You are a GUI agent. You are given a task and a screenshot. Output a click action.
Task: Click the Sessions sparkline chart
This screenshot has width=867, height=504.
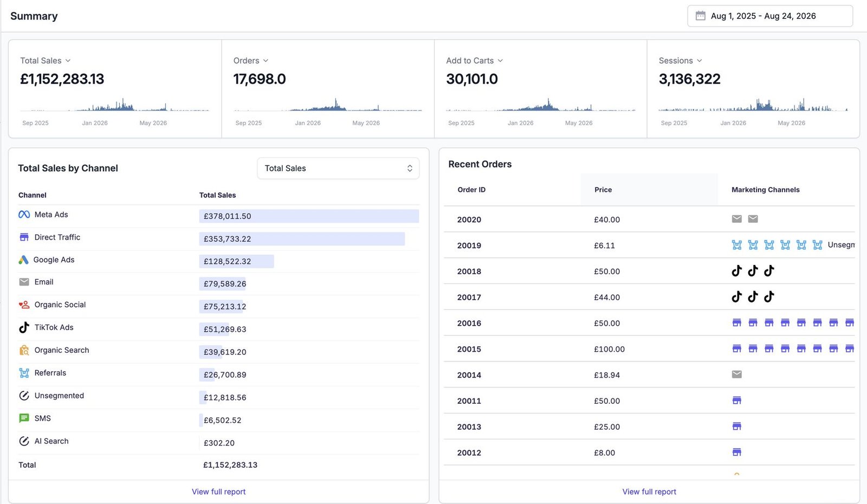coord(753,105)
